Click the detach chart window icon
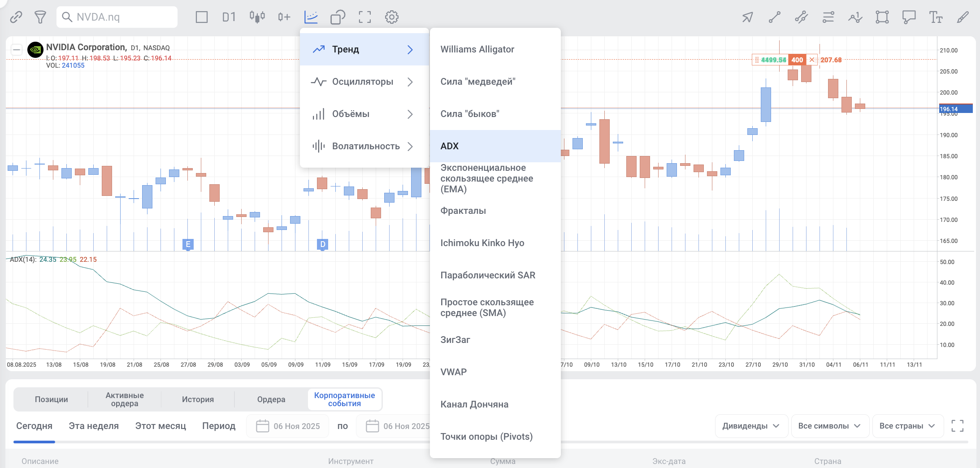980x468 pixels. point(338,17)
